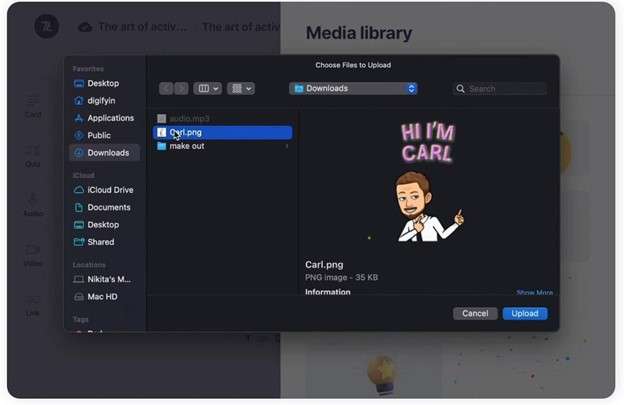Click the Shared folder icon in the sidebar
This screenshot has width=624, height=405.
pos(79,242)
